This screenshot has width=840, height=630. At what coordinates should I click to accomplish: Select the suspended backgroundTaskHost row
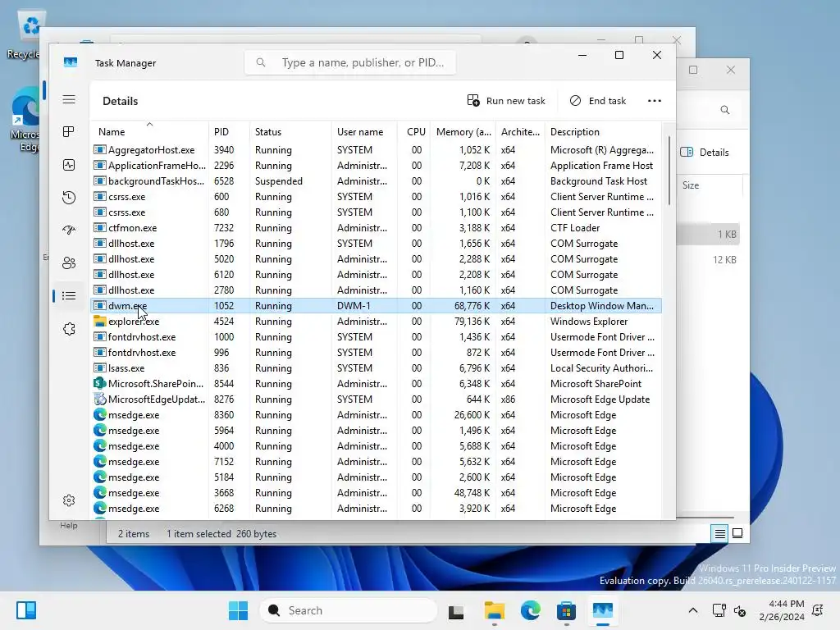pos(376,181)
